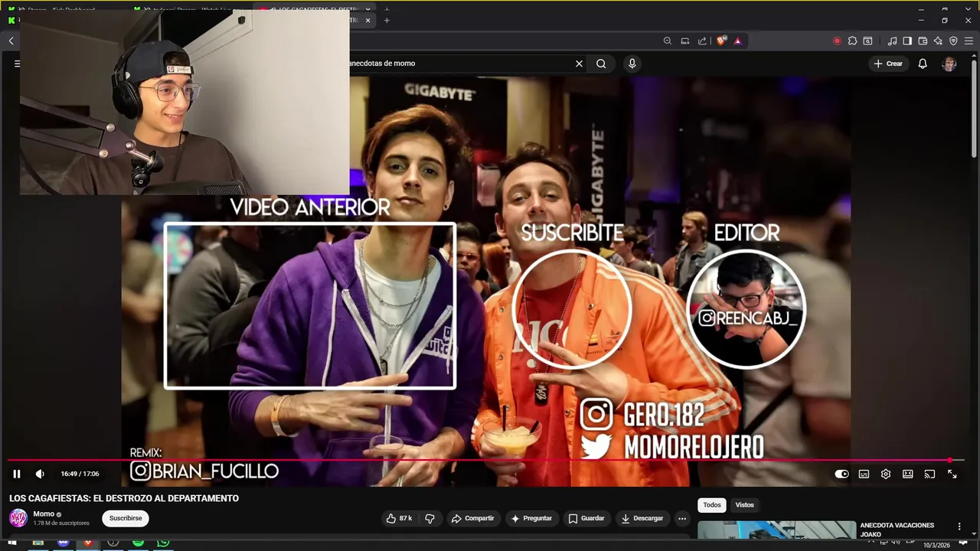Pause the video playback
The image size is (980, 551).
click(x=16, y=474)
